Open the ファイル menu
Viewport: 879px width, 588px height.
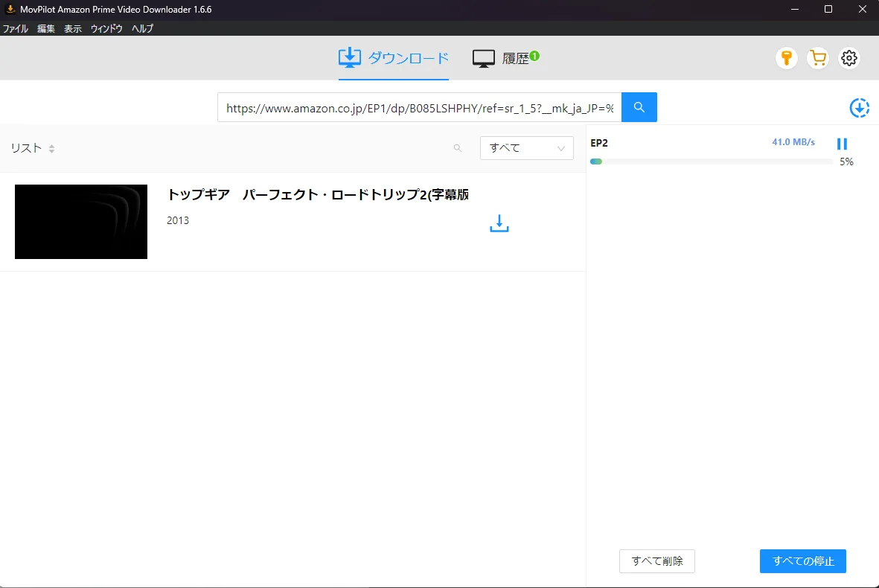click(x=16, y=29)
